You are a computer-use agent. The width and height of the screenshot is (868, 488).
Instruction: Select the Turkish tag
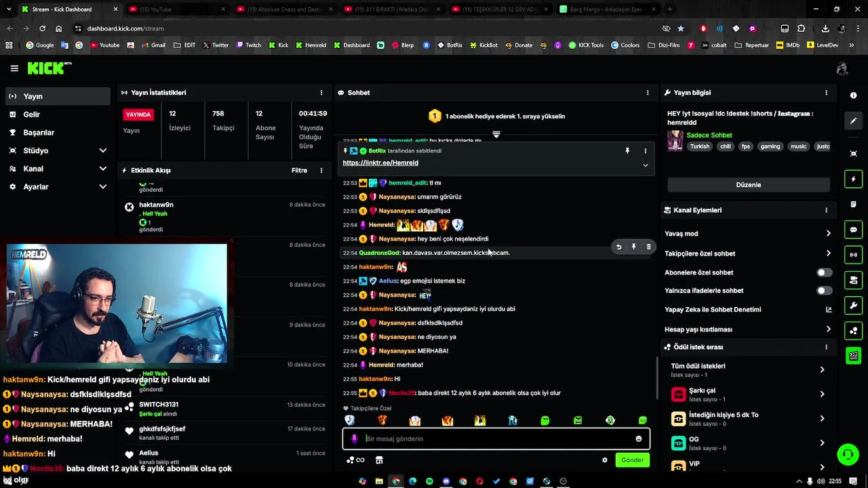tap(699, 146)
